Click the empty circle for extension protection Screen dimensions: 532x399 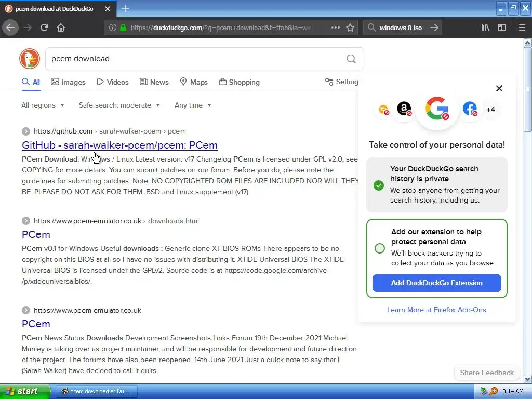coord(380,248)
